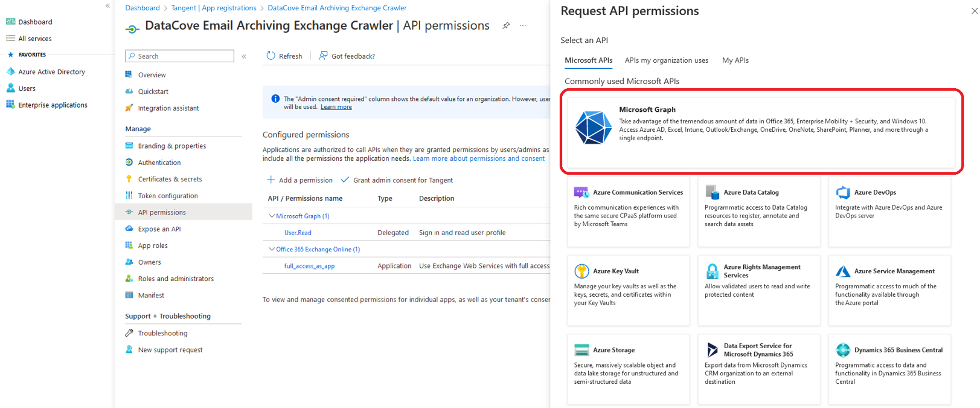The width and height of the screenshot is (980, 408).
Task: Click the Azure Active Directory icon
Action: [x=10, y=71]
